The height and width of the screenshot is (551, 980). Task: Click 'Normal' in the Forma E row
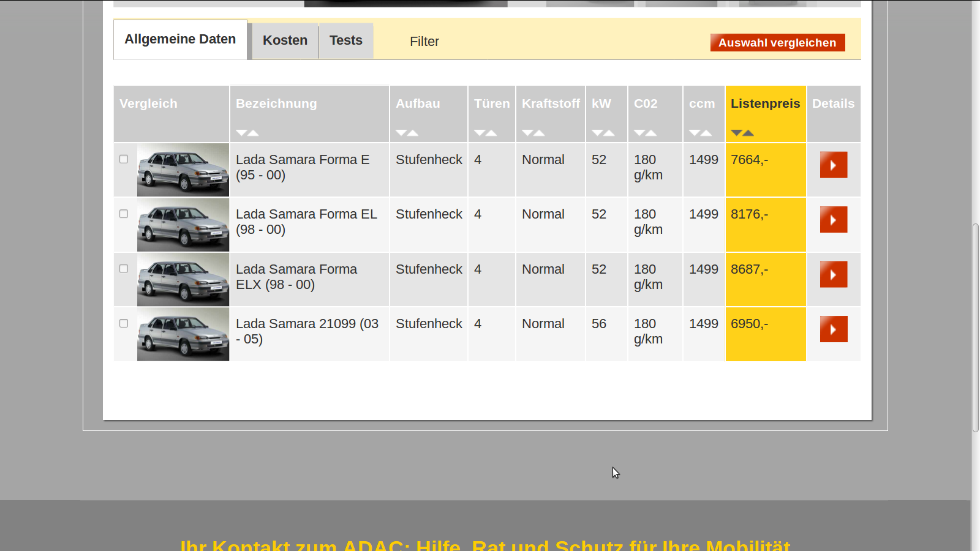click(x=543, y=160)
